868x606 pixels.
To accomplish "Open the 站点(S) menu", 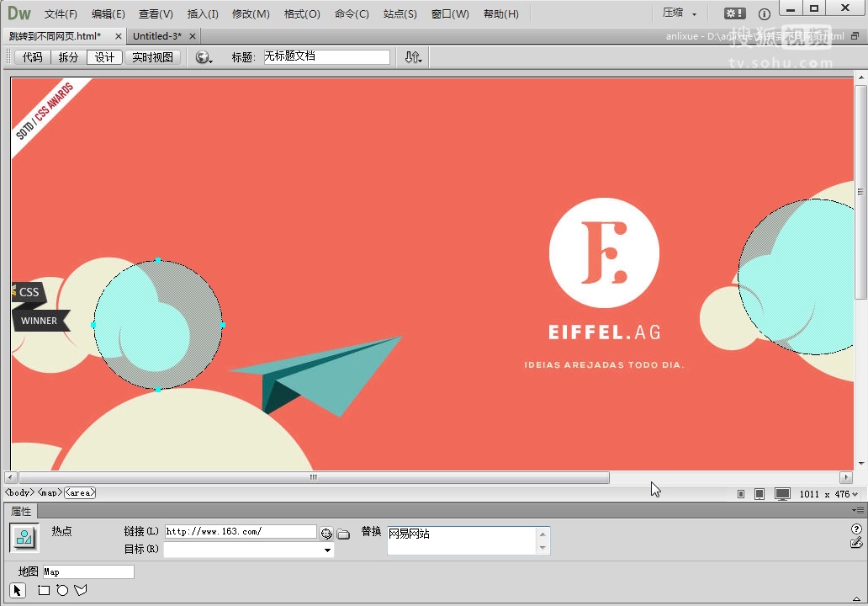I will tap(400, 13).
